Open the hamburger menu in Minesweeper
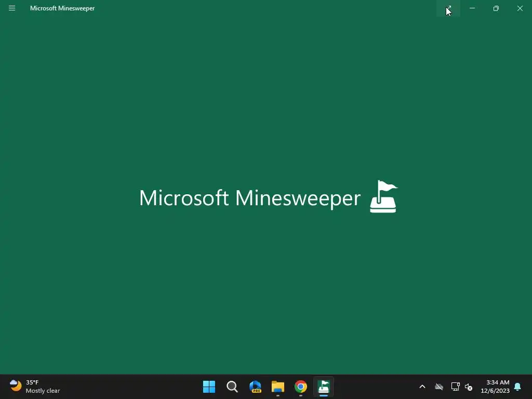 [12, 8]
